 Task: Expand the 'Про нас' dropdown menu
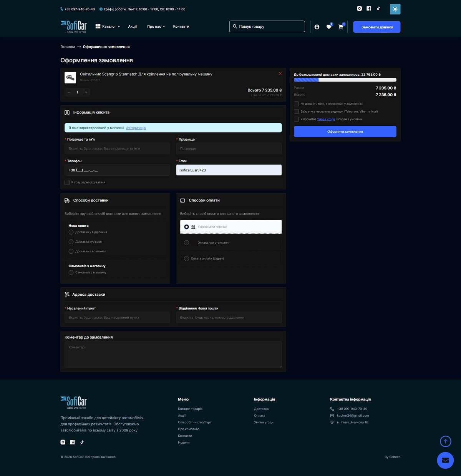[x=156, y=27]
